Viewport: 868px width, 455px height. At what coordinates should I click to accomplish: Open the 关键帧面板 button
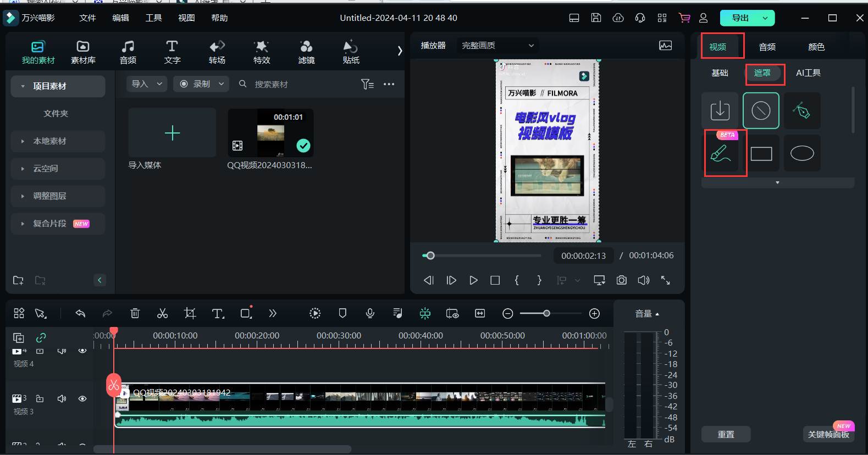point(828,434)
